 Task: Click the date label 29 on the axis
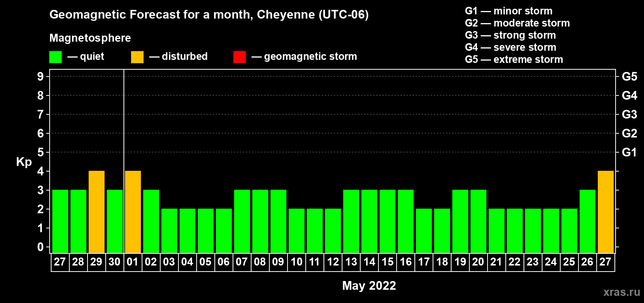96,262
